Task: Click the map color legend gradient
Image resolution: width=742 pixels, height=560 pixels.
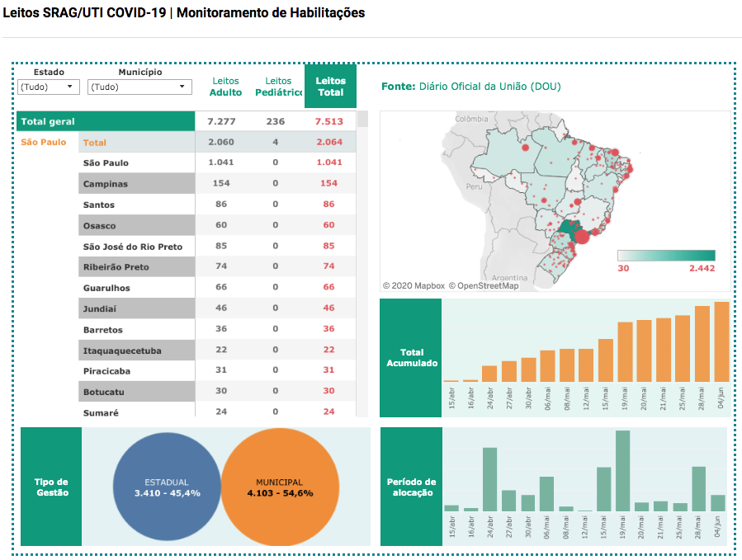Action: click(x=666, y=256)
